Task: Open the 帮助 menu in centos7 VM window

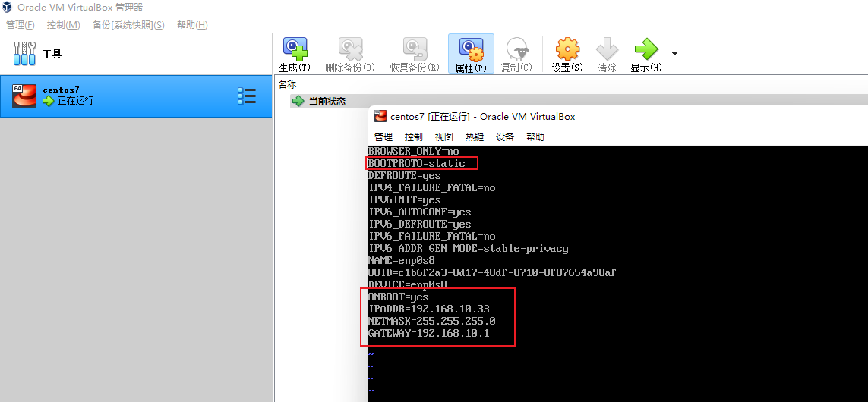Action: pos(535,137)
